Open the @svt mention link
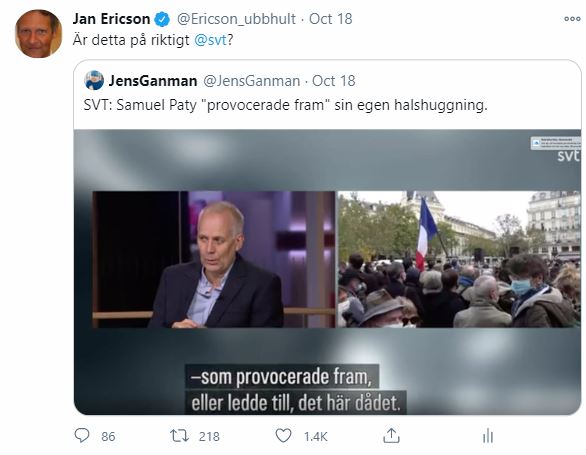The image size is (586, 455). point(210,40)
